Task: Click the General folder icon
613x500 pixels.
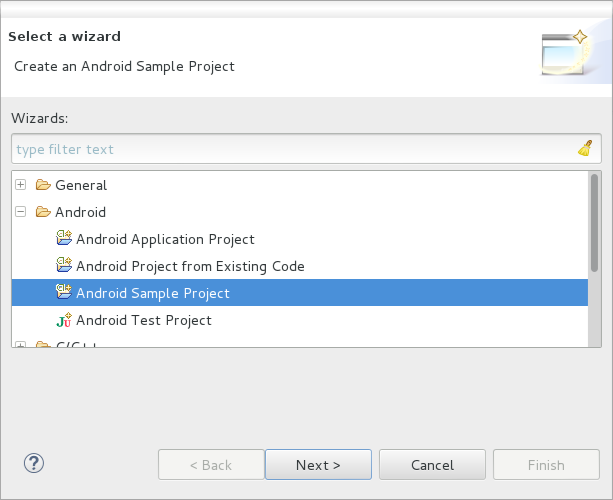Action: tap(43, 185)
